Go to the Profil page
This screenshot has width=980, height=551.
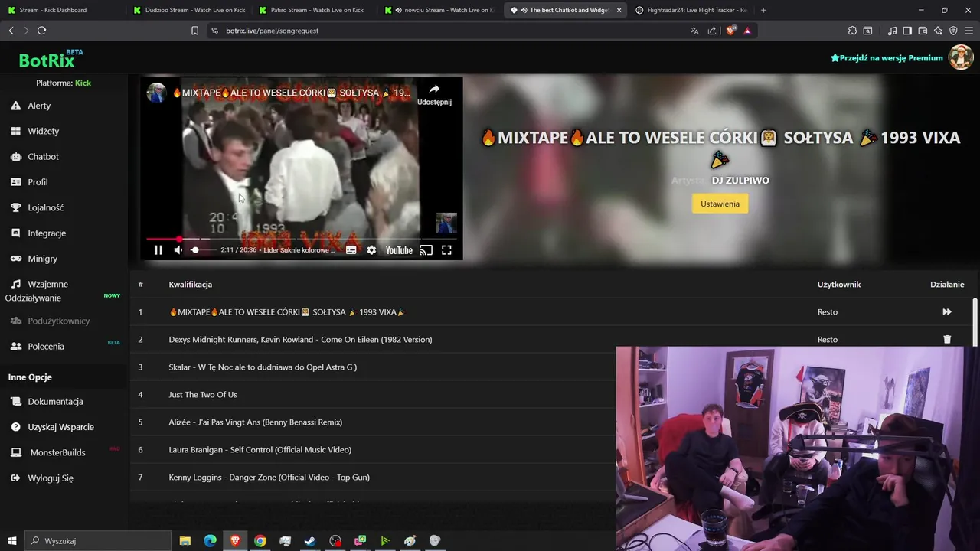[29, 182]
